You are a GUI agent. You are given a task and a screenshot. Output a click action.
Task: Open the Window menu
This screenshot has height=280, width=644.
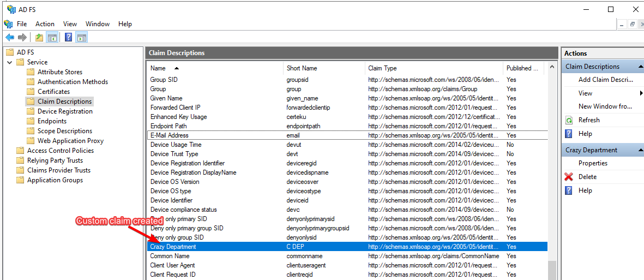tap(98, 24)
